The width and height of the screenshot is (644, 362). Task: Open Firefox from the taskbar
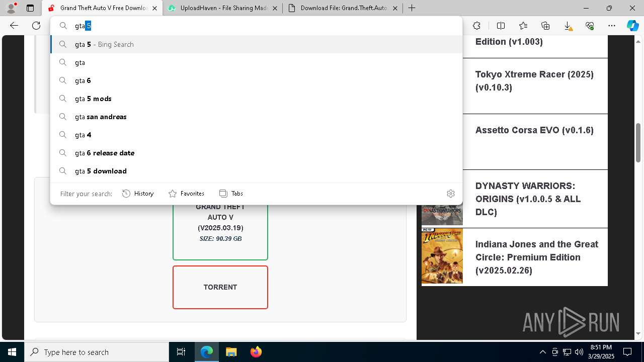point(256,352)
